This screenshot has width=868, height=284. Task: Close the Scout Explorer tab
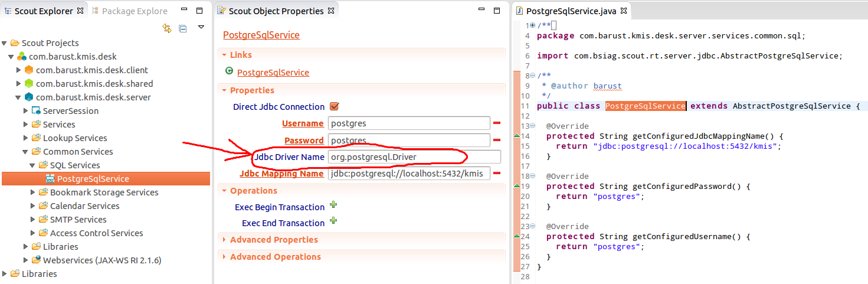(81, 11)
